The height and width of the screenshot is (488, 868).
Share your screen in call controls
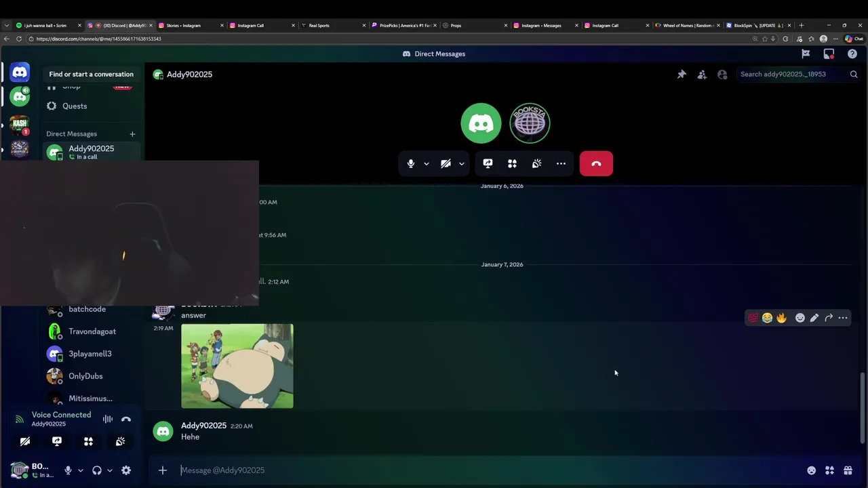coord(488,163)
